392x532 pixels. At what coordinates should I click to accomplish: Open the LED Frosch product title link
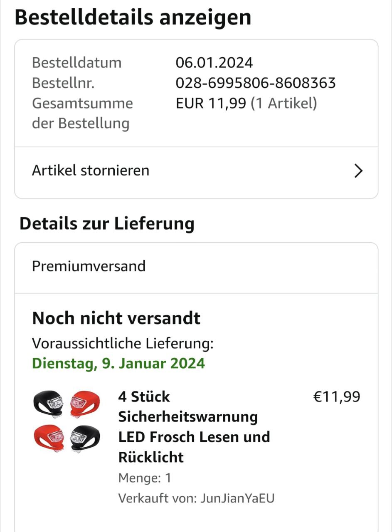[194, 427]
